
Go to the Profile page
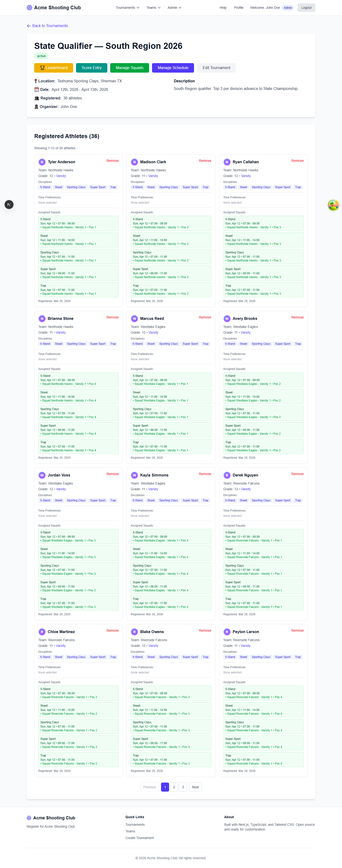(x=238, y=8)
